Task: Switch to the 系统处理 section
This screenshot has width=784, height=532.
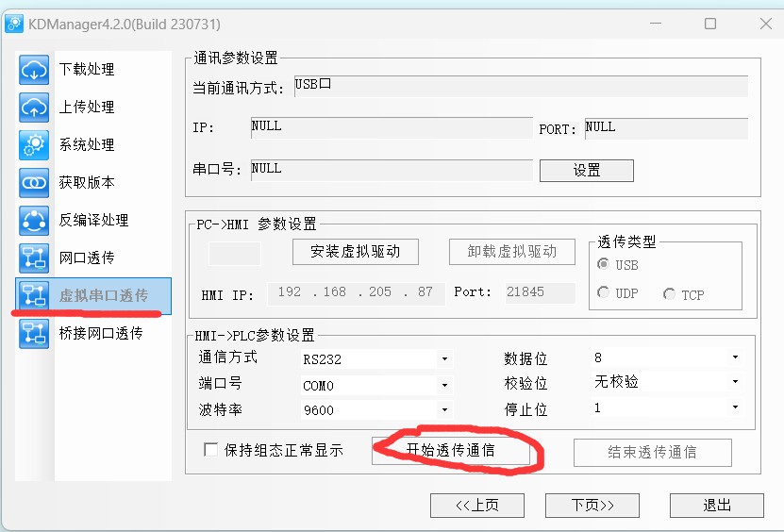Action: (87, 145)
